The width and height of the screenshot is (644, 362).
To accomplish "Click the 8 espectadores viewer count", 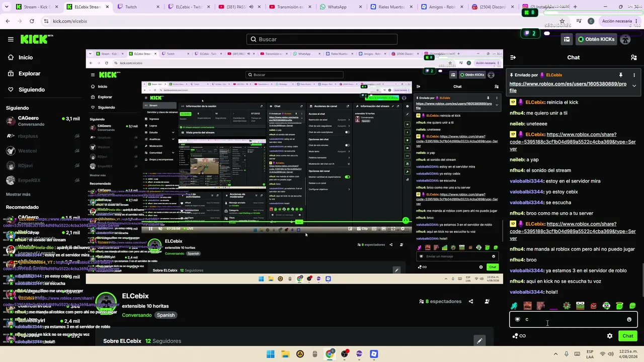I will pos(440,301).
